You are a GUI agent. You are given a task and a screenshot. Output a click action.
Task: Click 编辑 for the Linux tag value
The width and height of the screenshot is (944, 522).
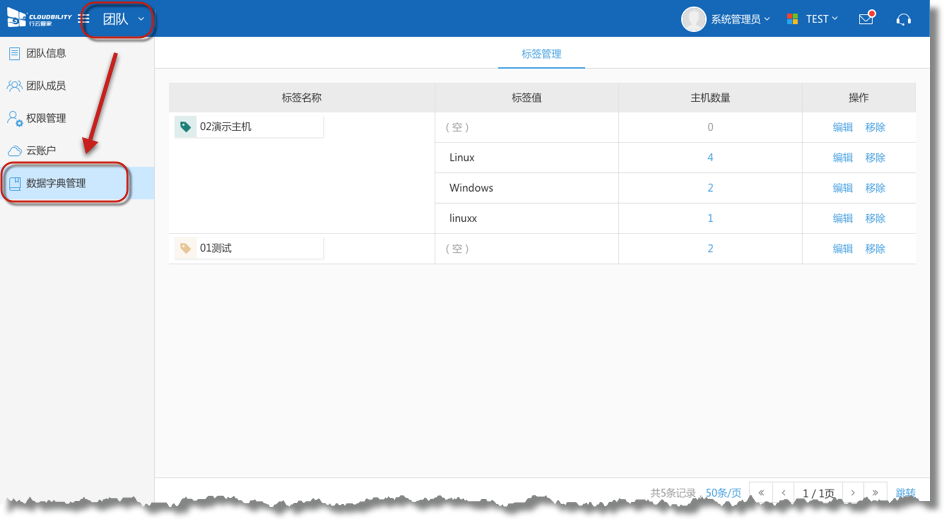843,158
